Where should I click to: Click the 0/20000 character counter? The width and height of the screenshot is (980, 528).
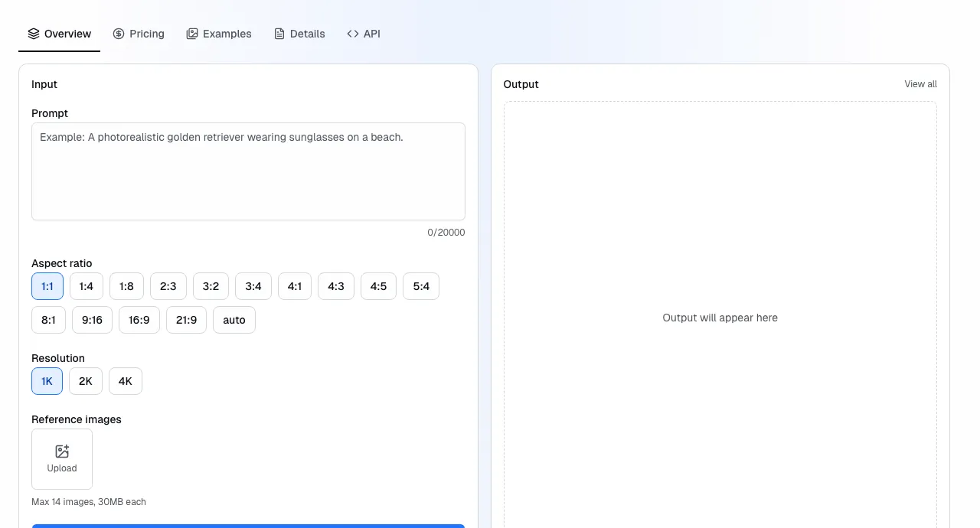[446, 233]
